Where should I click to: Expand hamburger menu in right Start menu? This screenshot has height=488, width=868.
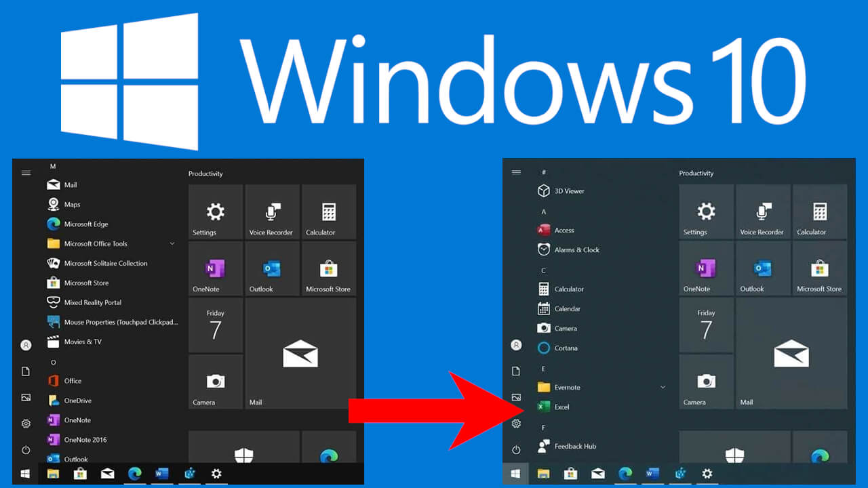click(x=516, y=172)
